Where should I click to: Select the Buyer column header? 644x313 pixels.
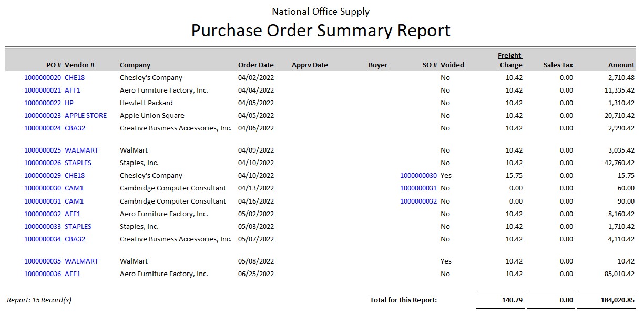[378, 65]
